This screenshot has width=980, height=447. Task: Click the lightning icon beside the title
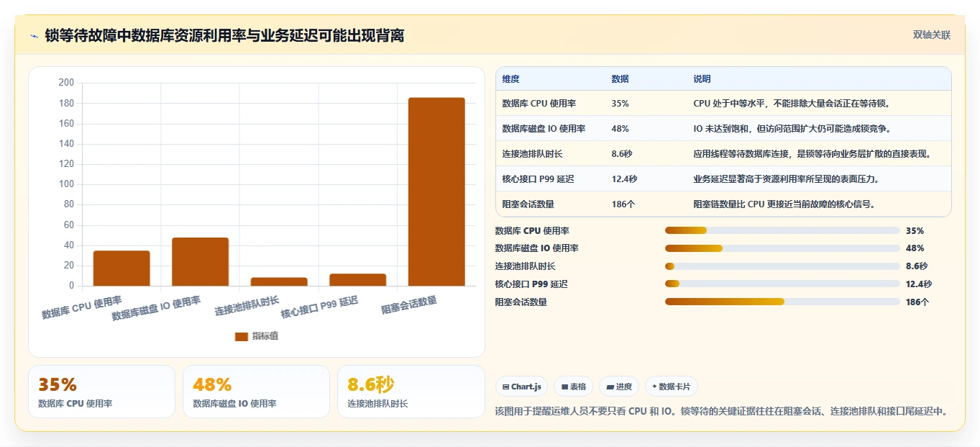coord(34,36)
